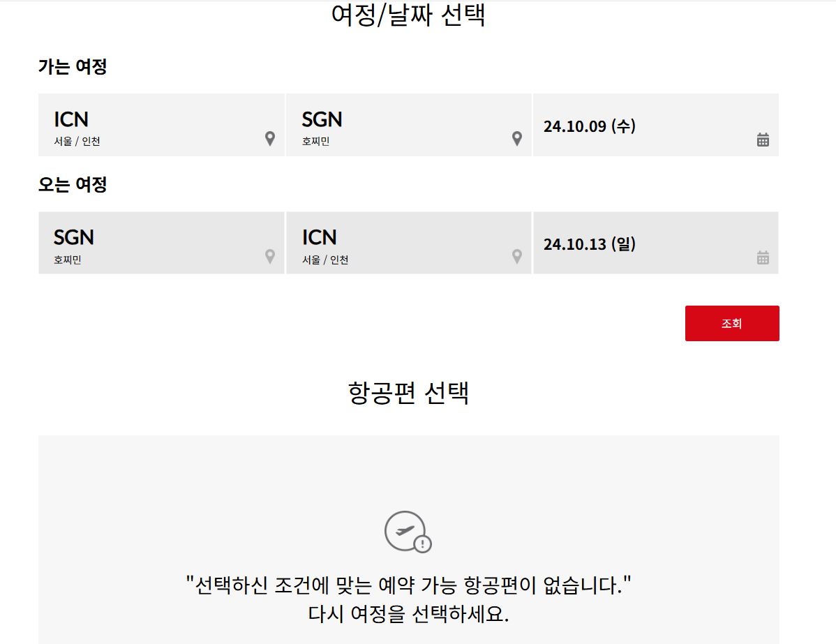The height and width of the screenshot is (644, 836).
Task: Open the calendar icon for 24.10.09 departure date
Action: pos(763,140)
